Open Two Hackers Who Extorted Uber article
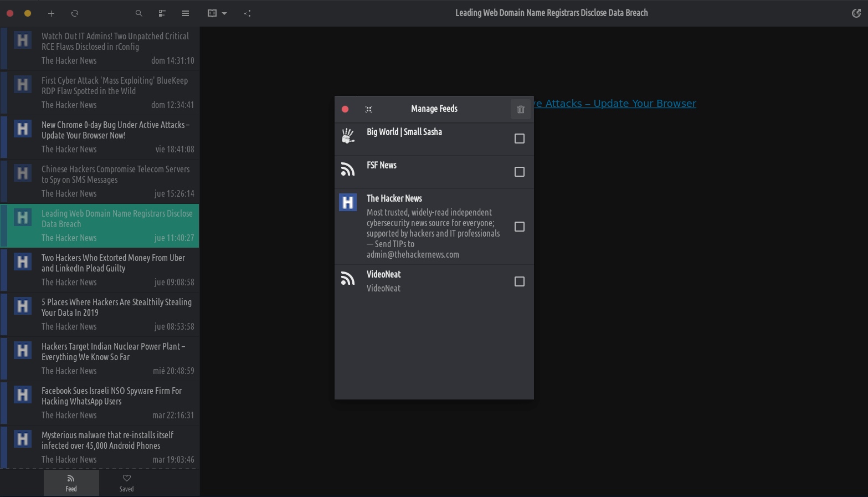 (x=100, y=270)
